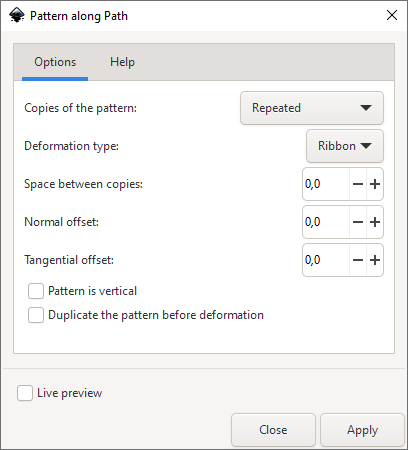The width and height of the screenshot is (408, 450).
Task: Toggle the Live preview checkbox
Action: pos(25,393)
